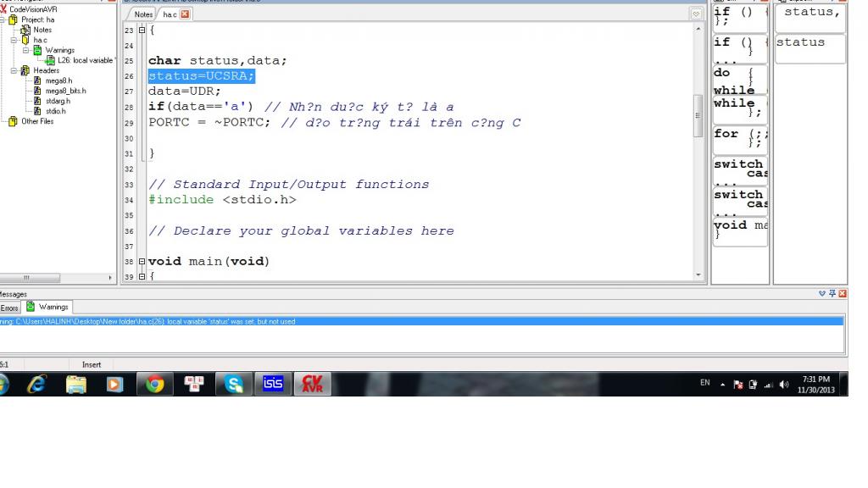Collapse code fold at line 23

click(x=142, y=30)
